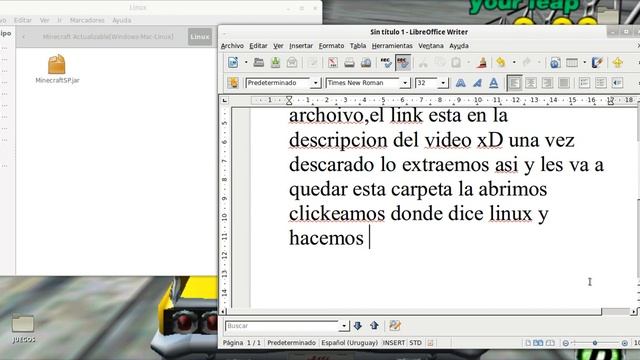Select the Format paintbrush icon
Image resolution: width=640 pixels, height=360 pixels.
tap(482, 62)
